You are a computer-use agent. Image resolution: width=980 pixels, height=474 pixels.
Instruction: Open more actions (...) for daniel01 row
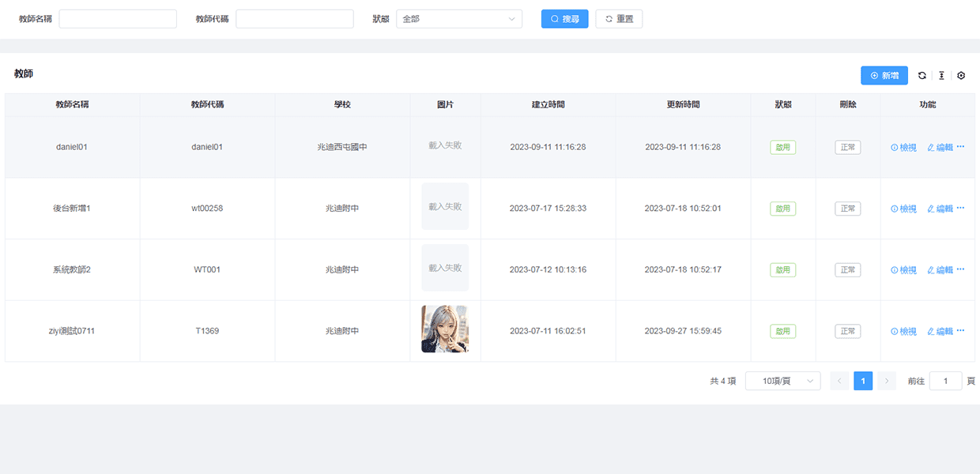tap(960, 147)
